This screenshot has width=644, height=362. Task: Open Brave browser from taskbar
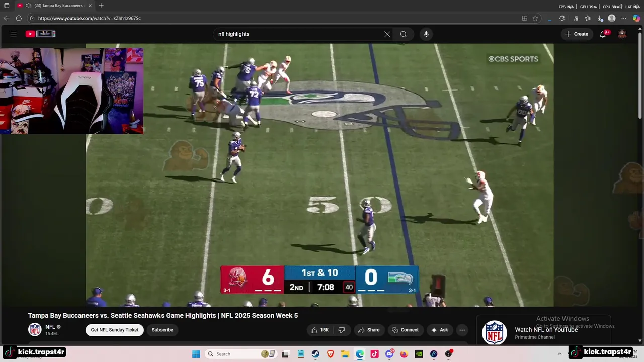coord(331,354)
